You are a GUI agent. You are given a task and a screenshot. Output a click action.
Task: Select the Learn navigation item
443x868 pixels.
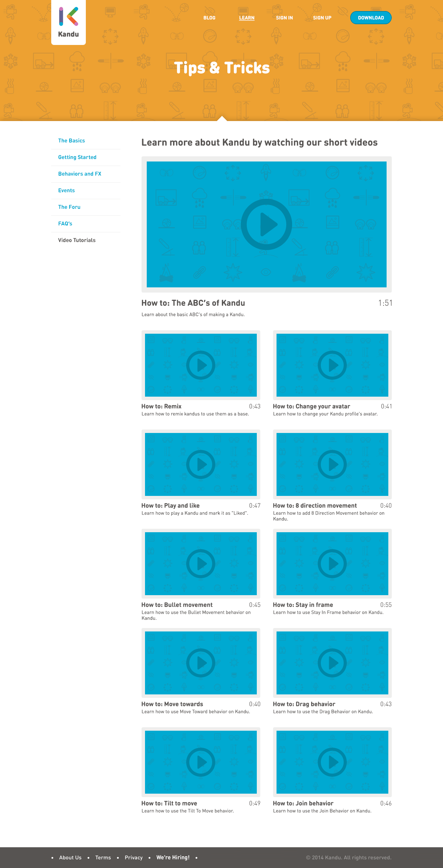(x=247, y=18)
